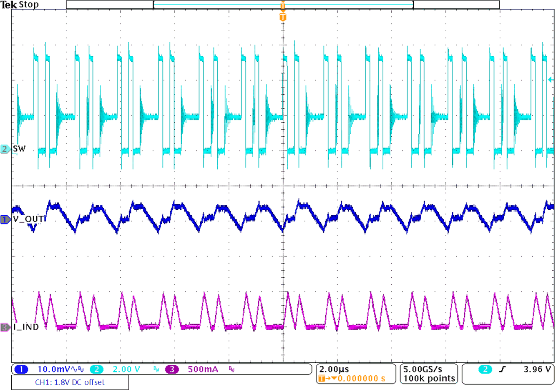The width and height of the screenshot is (556, 392).
Task: Click the Tek logo in the corner
Action: [9, 5]
